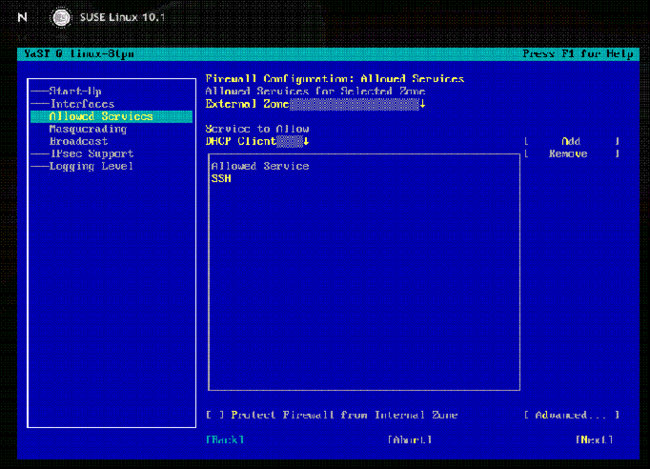Open IPsec Support settings
Screen dimensions: 650x469
pos(92,154)
